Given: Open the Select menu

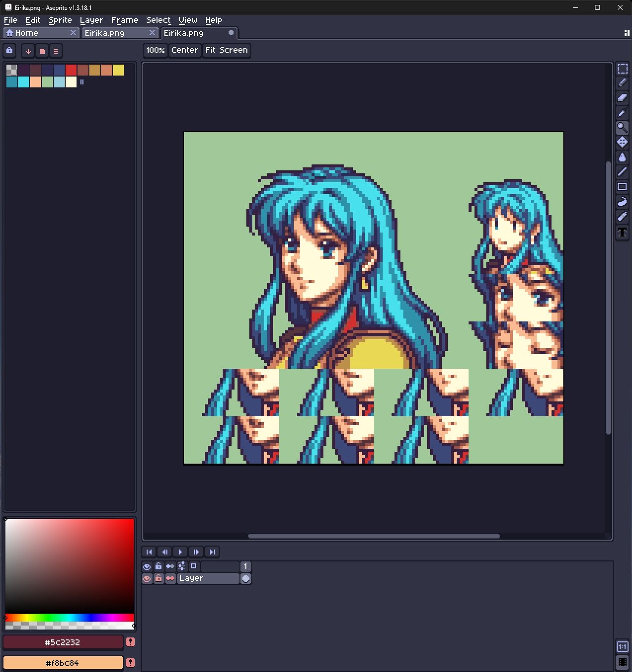Looking at the screenshot, I should [x=158, y=20].
